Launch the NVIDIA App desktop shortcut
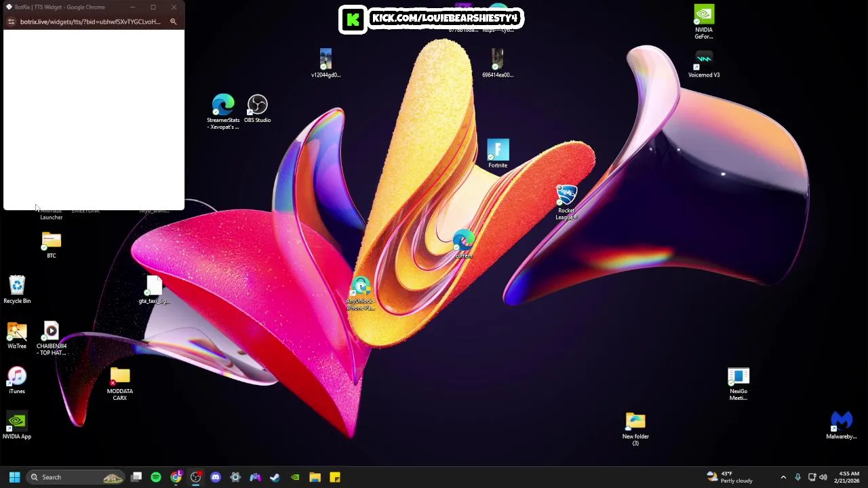The height and width of the screenshot is (488, 868). (17, 426)
